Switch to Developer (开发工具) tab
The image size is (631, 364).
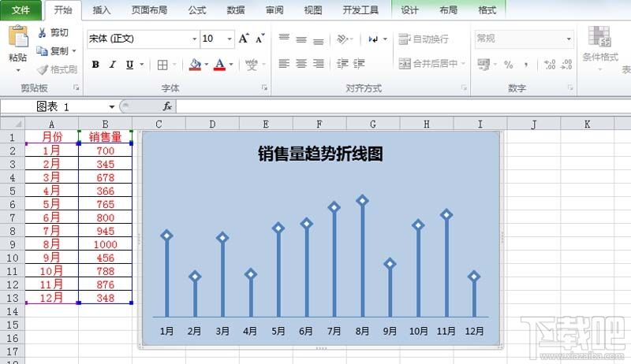point(360,10)
